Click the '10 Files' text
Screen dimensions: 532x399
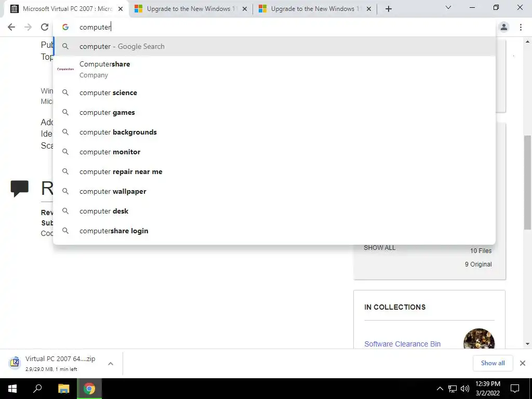481,251
